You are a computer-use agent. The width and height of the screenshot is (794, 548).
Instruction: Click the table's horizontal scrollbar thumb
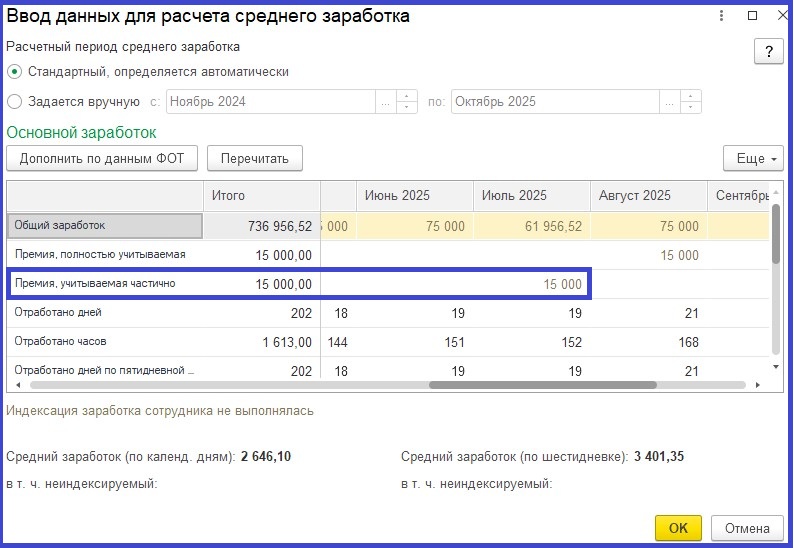542,384
